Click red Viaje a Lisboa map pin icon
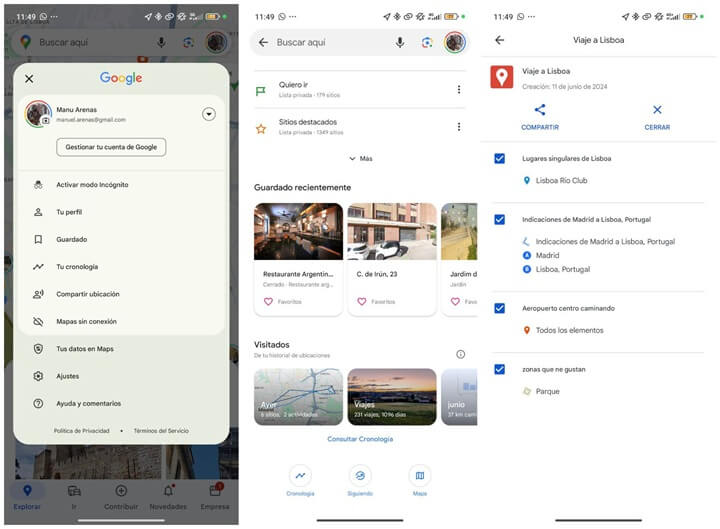The image size is (720, 529). click(501, 77)
